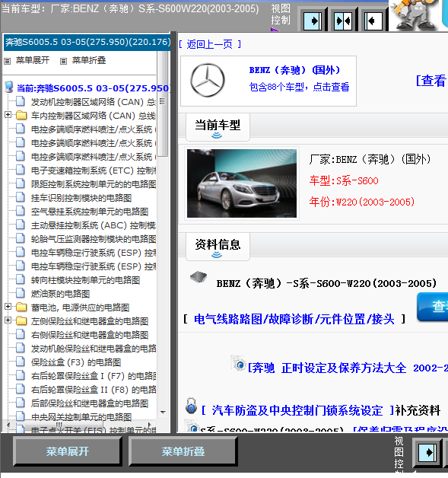Click the bottom 菜单展开 button
The width and height of the screenshot is (448, 478).
(67, 451)
